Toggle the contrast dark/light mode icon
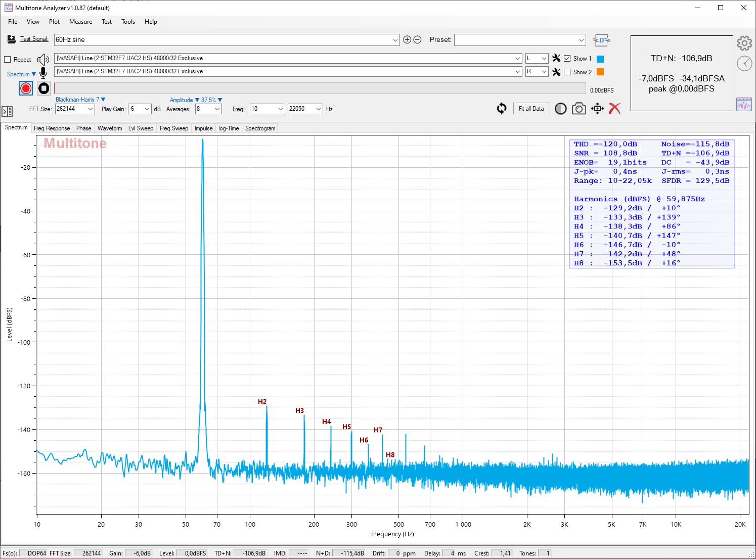756x559 pixels. tap(560, 109)
